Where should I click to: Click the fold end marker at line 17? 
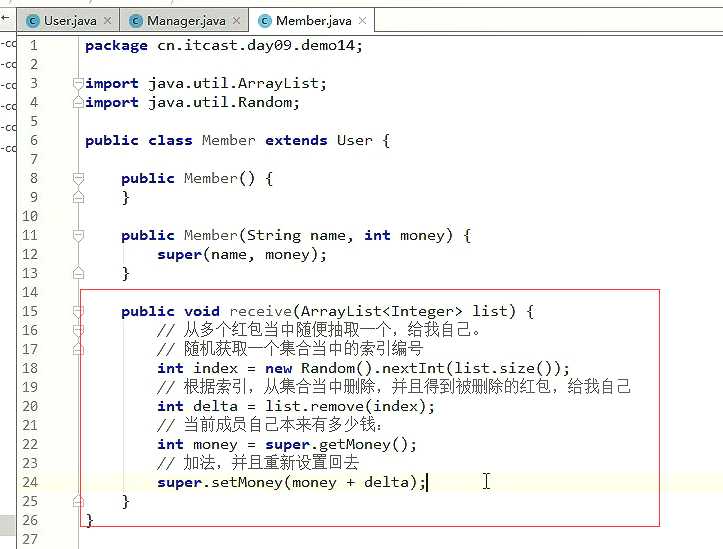[x=78, y=349]
